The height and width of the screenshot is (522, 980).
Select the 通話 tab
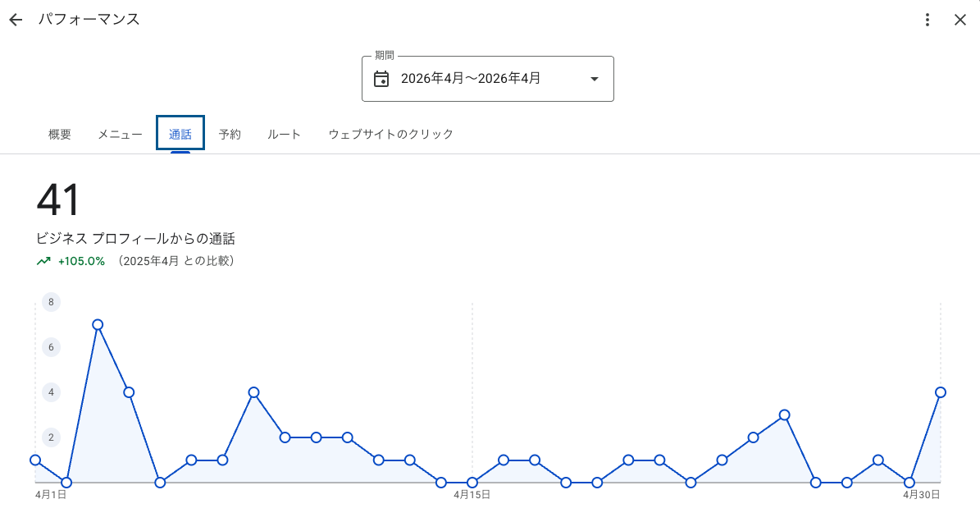(180, 134)
